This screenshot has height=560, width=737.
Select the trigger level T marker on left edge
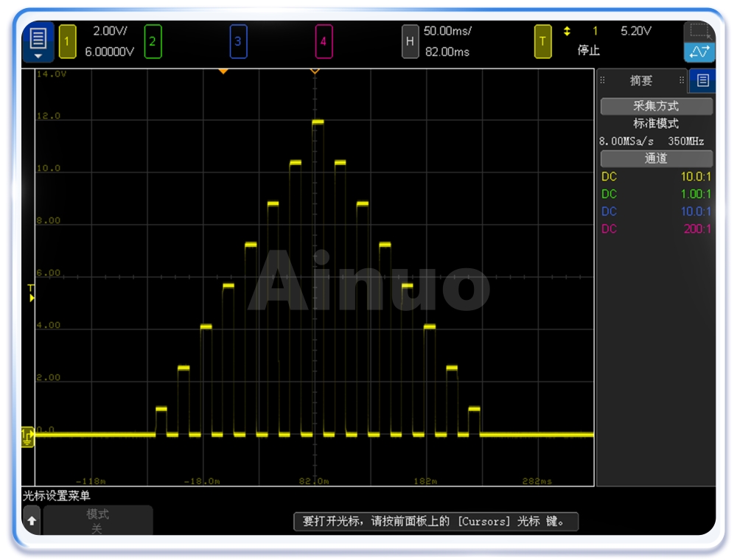pos(31,293)
